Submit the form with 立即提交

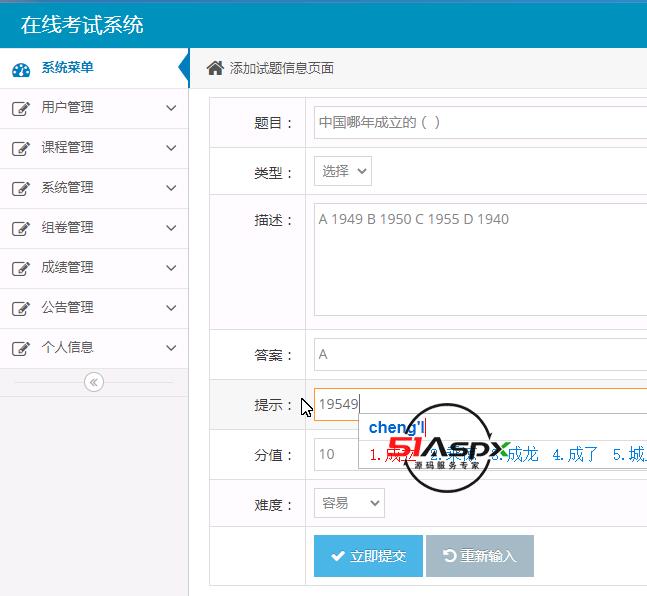point(368,556)
